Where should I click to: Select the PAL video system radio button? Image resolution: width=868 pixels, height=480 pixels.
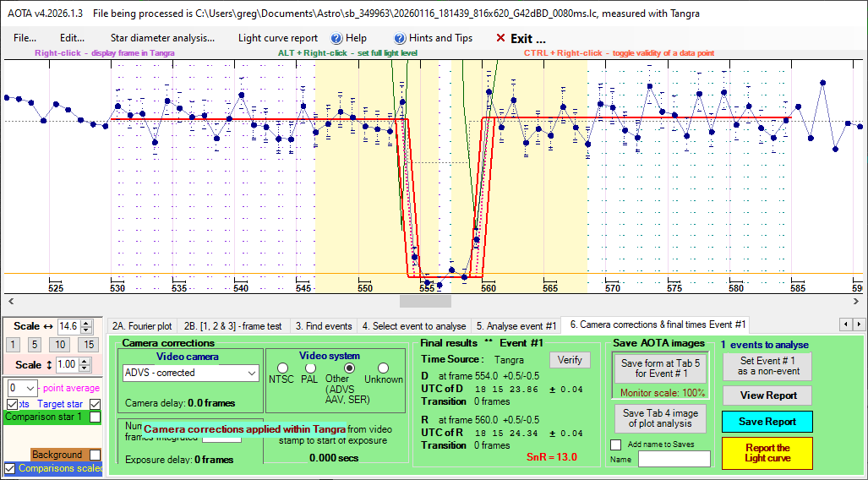pos(312,368)
